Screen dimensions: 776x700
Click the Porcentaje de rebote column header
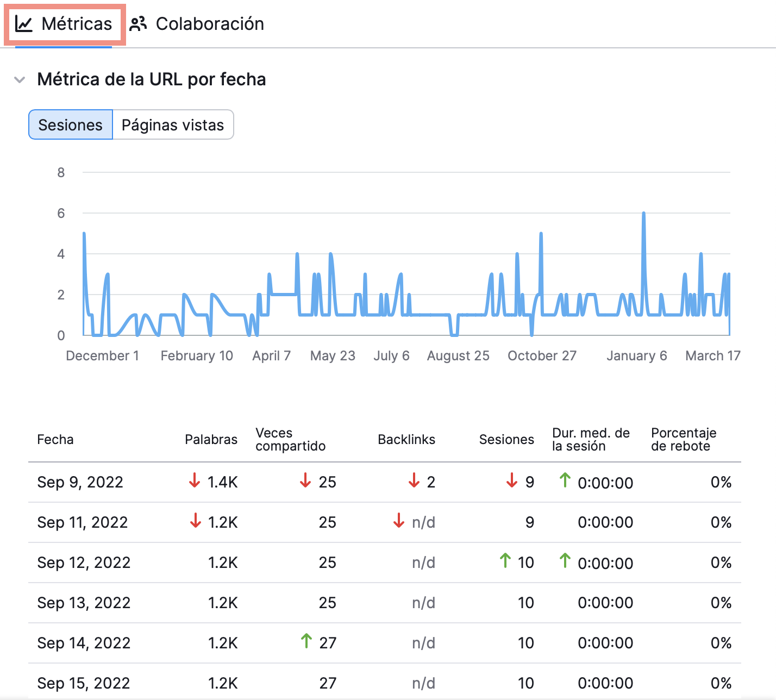[683, 440]
